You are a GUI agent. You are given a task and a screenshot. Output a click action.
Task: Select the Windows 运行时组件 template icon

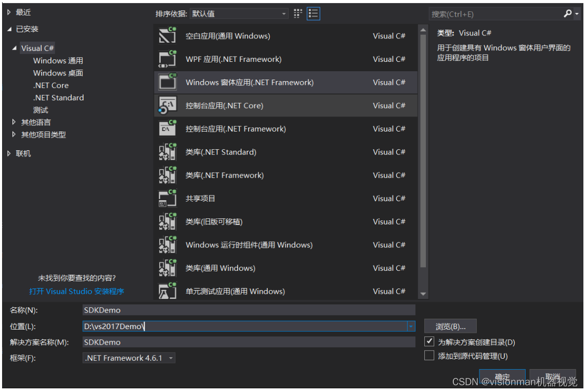point(167,245)
